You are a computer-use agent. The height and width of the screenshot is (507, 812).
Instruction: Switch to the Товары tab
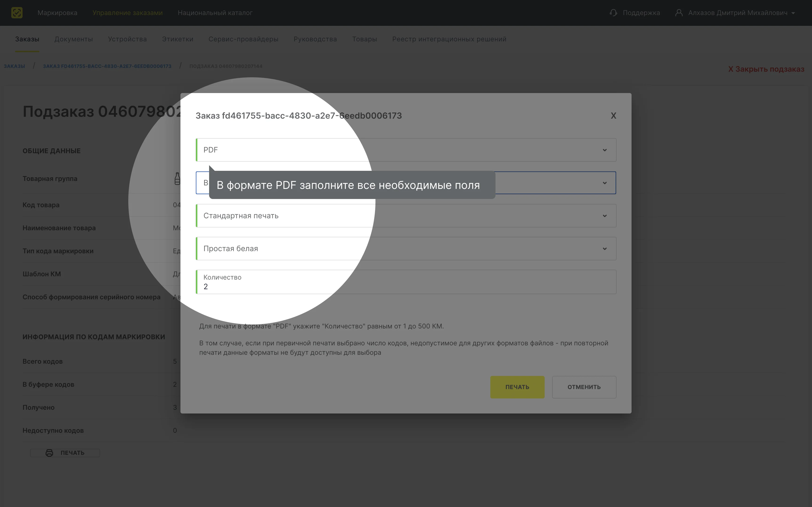364,39
